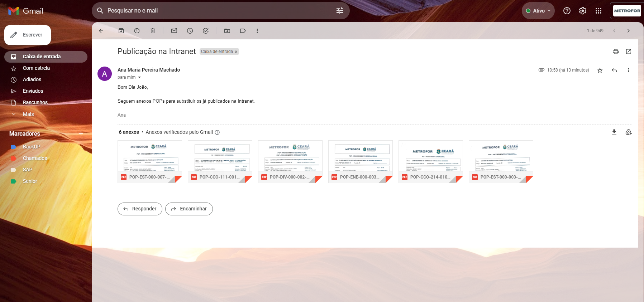
Task: Open the Labels tag icon
Action: 243,31
